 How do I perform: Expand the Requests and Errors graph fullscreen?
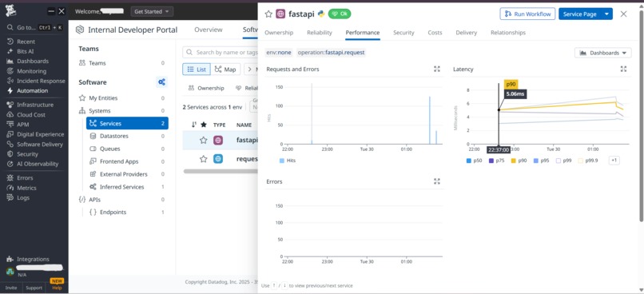click(437, 69)
